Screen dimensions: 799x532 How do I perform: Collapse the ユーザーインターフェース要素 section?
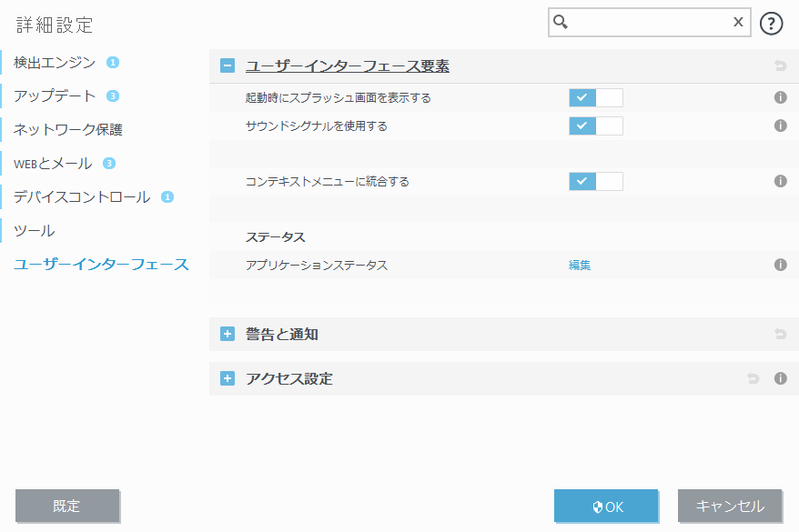227,66
